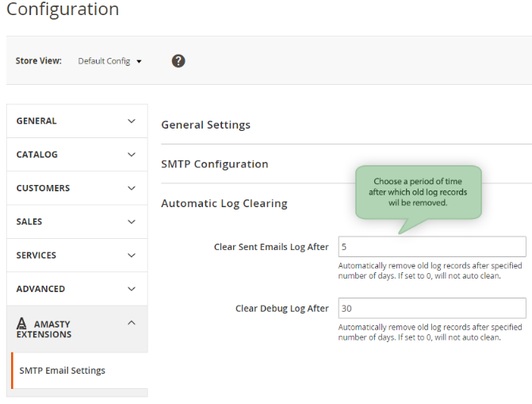This screenshot has height=404, width=532.
Task: Open the Store View Default Config dropdown
Action: point(109,61)
